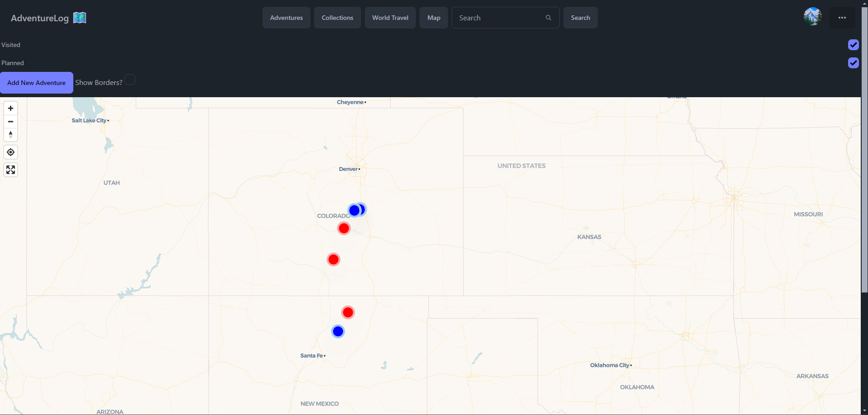Reset map bearing with compass icon
Image resolution: width=868 pixels, height=415 pixels.
(x=11, y=135)
